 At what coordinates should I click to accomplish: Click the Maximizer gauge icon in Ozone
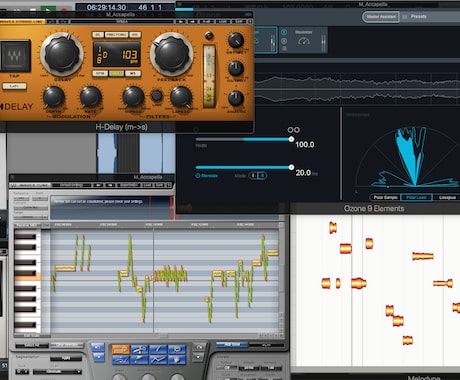click(304, 42)
